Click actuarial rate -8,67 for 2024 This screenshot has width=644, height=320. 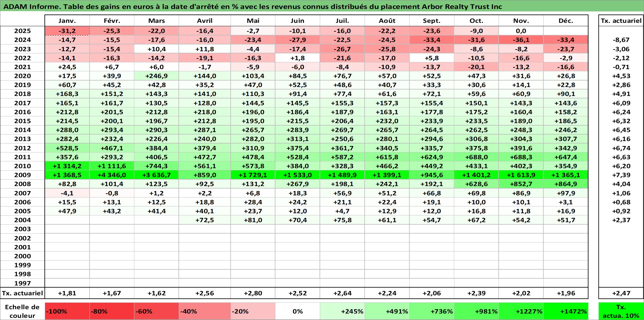(621, 40)
